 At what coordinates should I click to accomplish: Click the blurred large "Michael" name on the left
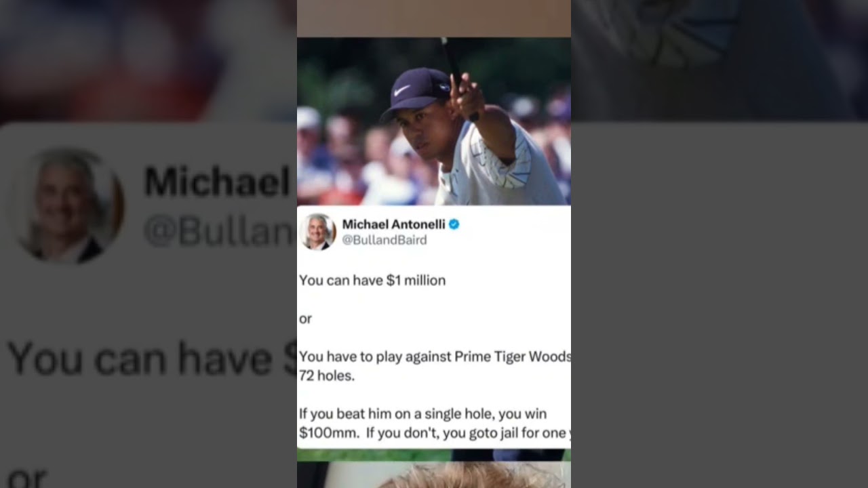tap(216, 182)
